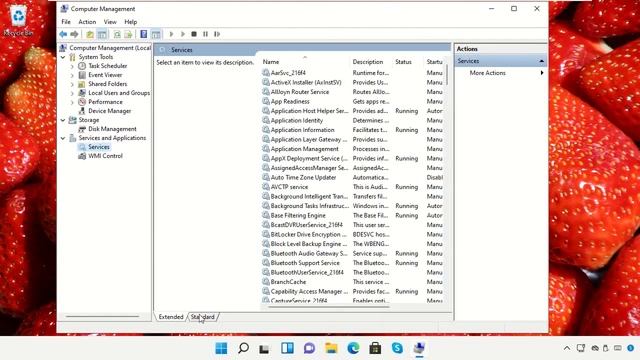The width and height of the screenshot is (640, 360).
Task: Expand the Shared Folders node arrow
Action: [x=72, y=84]
